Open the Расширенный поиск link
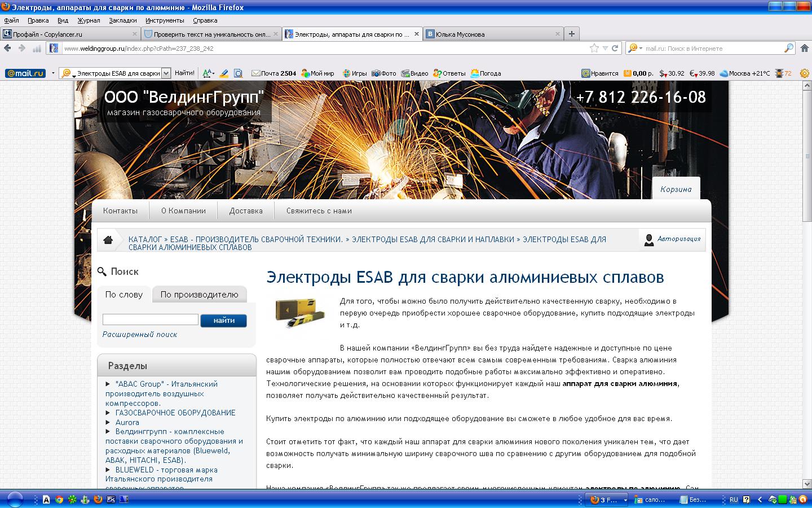This screenshot has width=812, height=508. (140, 335)
